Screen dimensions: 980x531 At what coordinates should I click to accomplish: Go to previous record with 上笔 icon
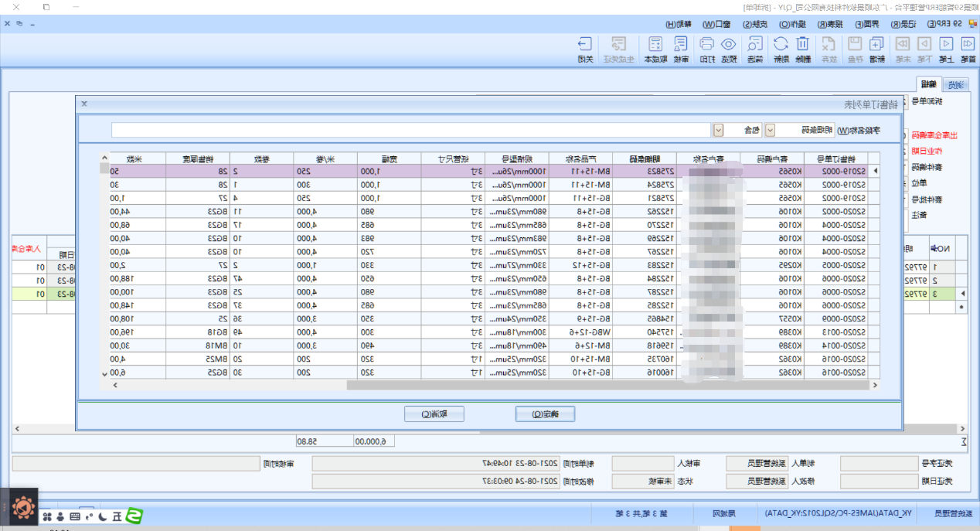click(944, 49)
